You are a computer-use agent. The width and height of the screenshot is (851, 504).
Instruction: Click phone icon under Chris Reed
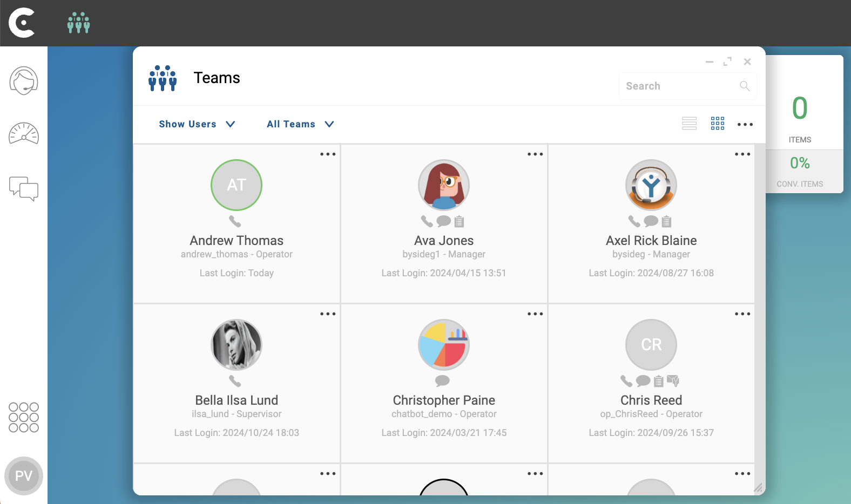coord(626,381)
